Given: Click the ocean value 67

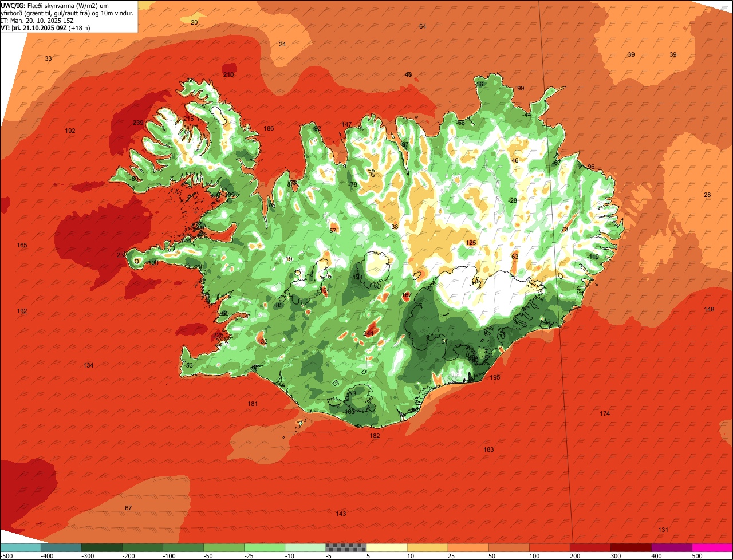Looking at the screenshot, I should point(128,508).
